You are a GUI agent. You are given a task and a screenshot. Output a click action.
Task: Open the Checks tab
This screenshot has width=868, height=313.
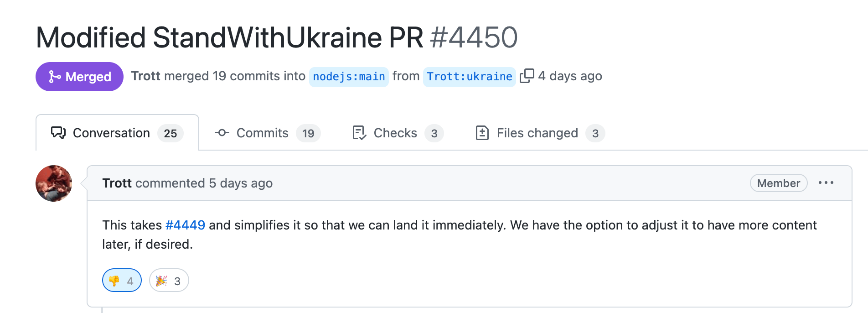(398, 133)
